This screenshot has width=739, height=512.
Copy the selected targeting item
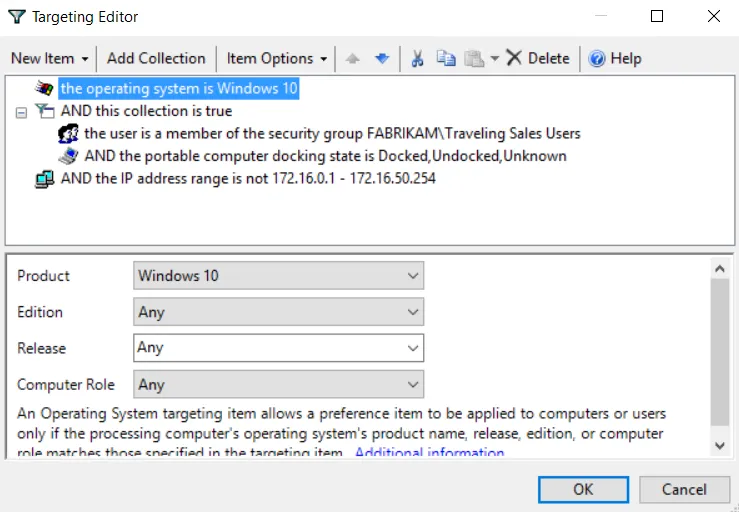[446, 58]
